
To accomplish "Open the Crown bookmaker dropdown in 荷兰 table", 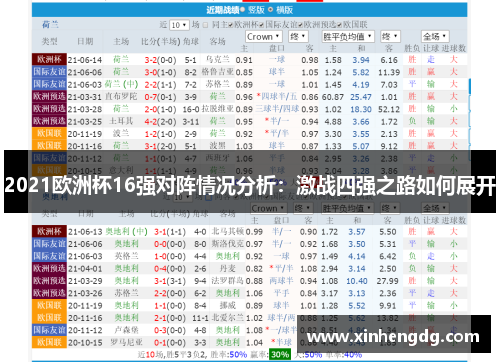I will click(x=264, y=36).
